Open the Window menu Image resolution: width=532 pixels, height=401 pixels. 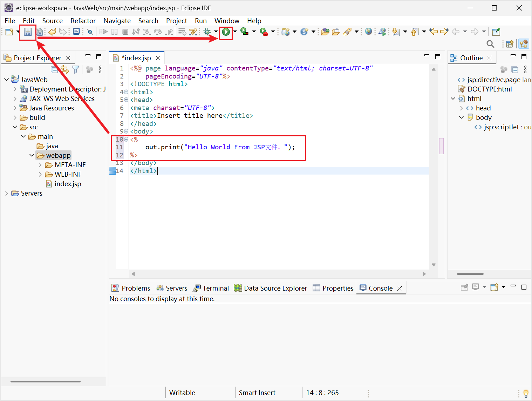[227, 21]
